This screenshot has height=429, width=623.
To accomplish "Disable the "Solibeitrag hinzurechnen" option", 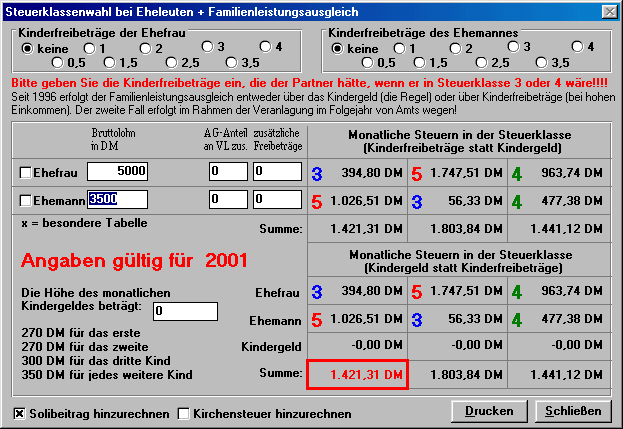I will point(19,413).
